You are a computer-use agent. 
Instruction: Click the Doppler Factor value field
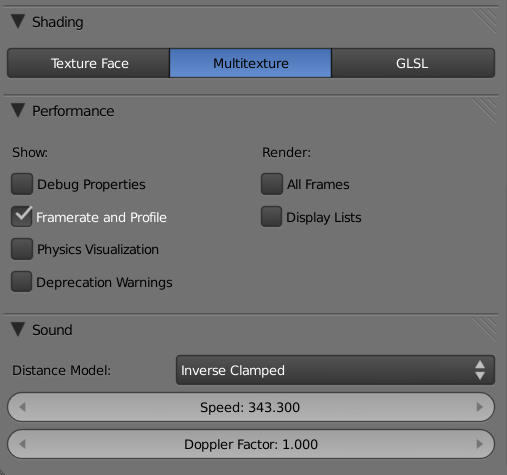[251, 444]
